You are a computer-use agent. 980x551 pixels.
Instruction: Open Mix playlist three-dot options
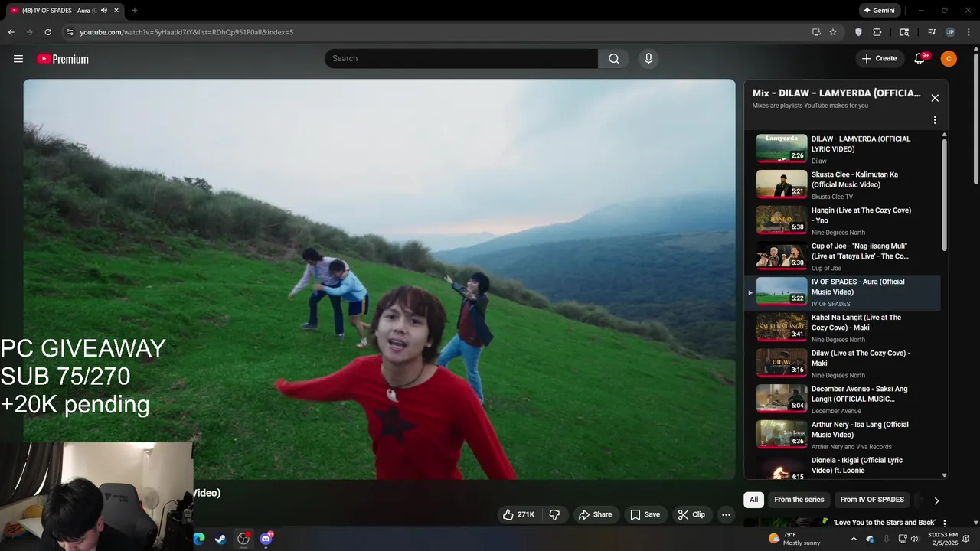(x=935, y=120)
